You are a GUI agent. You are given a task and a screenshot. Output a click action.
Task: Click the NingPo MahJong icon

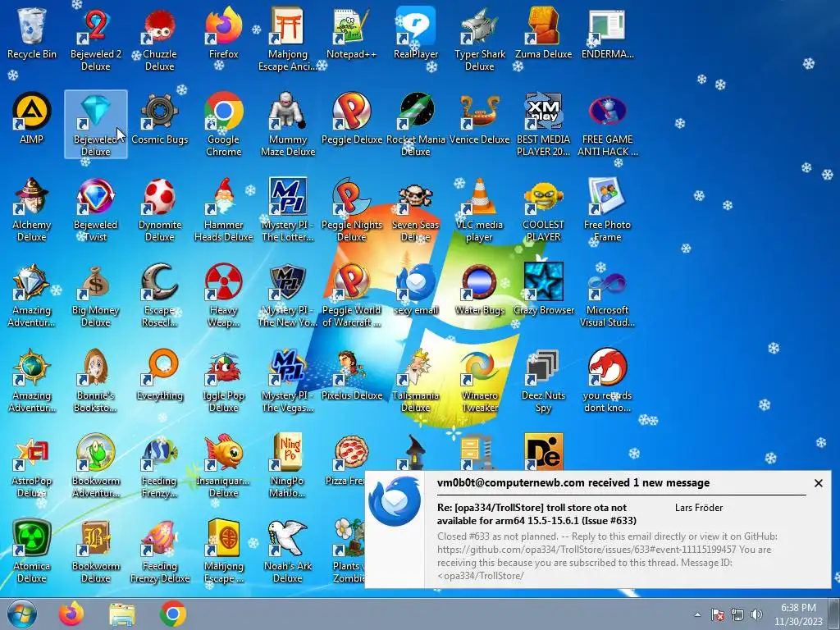[288, 466]
